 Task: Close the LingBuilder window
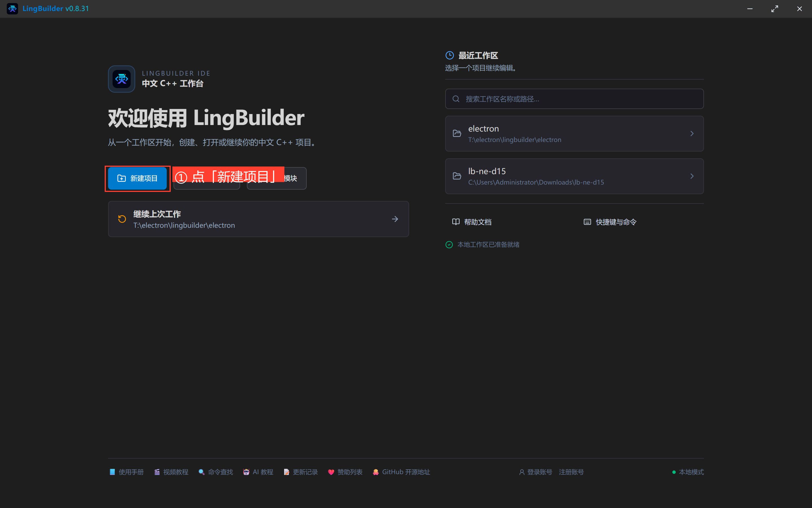(x=800, y=9)
